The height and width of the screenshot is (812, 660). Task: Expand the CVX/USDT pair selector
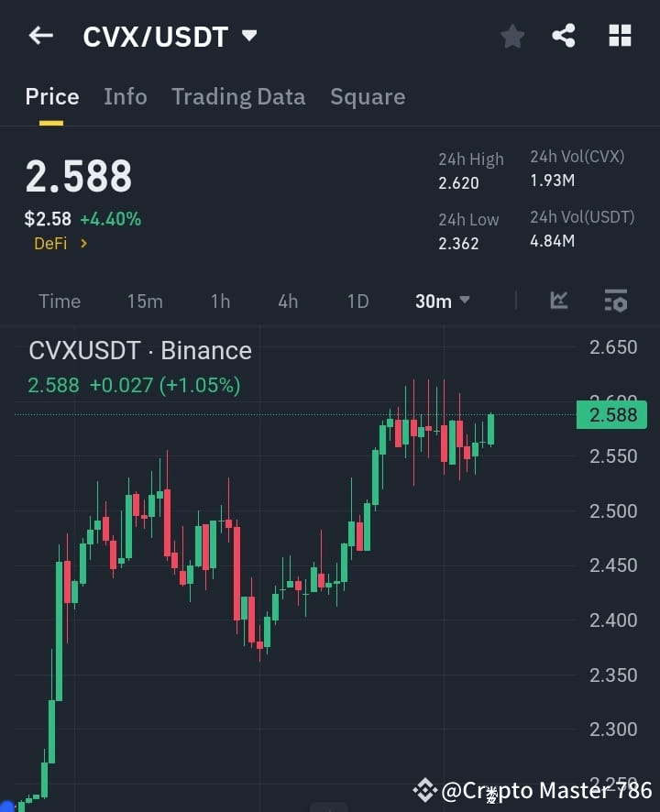coord(247,37)
